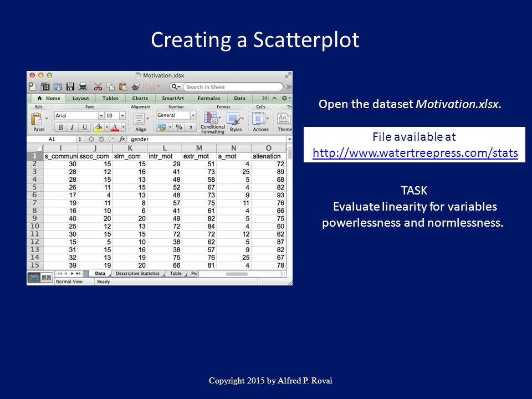The image size is (532, 399).
Task: Cancel formula entry with the X icon
Action: [91, 139]
